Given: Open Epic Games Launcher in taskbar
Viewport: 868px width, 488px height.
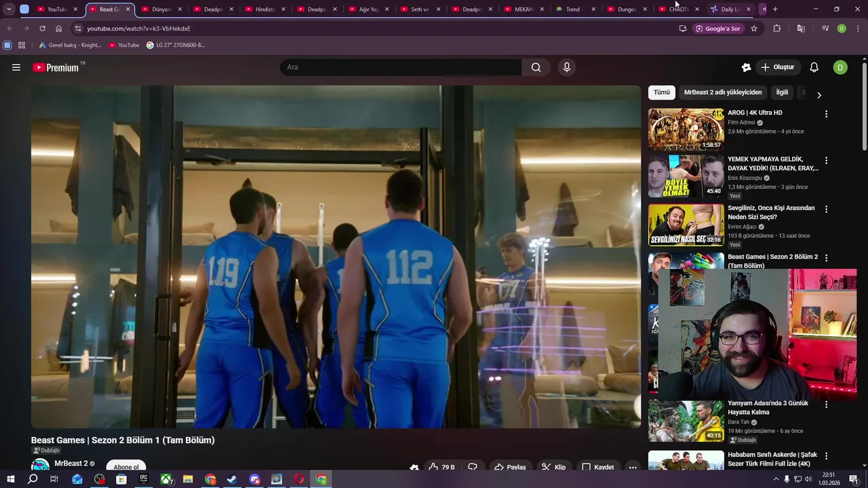Looking at the screenshot, I should [143, 479].
